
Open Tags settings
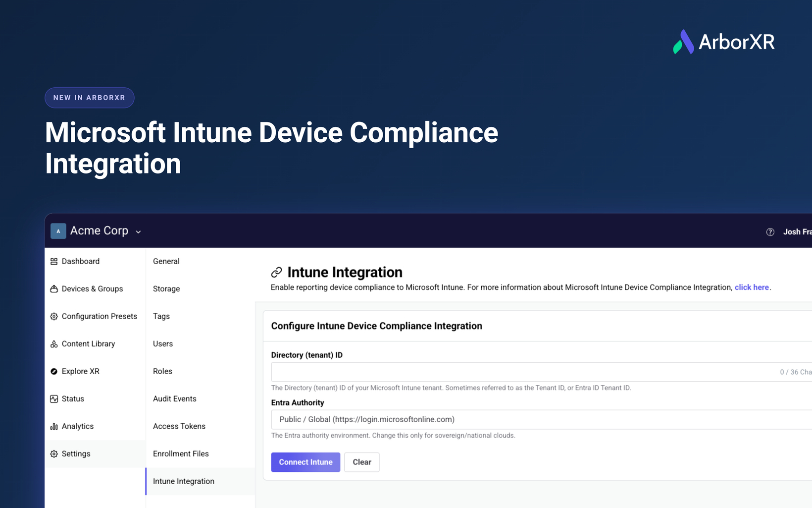click(x=200, y=316)
